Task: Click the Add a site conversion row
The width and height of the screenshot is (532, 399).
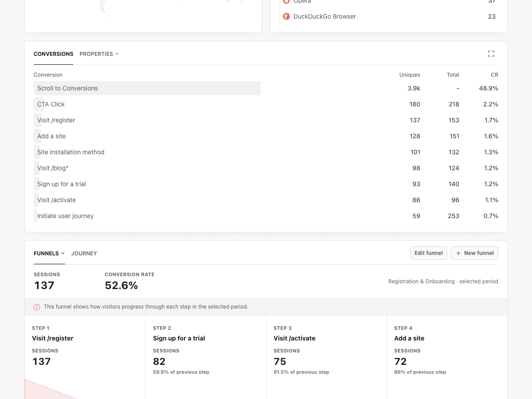Action: pos(266,136)
